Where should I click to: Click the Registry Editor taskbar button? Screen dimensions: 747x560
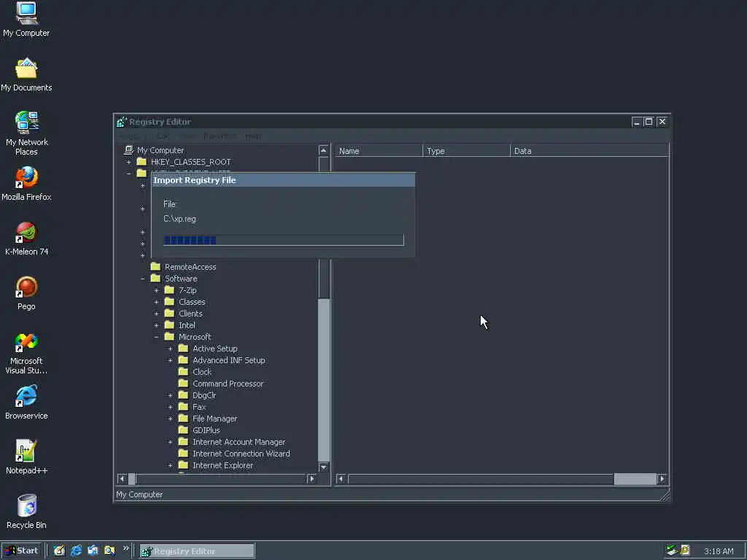click(197, 551)
